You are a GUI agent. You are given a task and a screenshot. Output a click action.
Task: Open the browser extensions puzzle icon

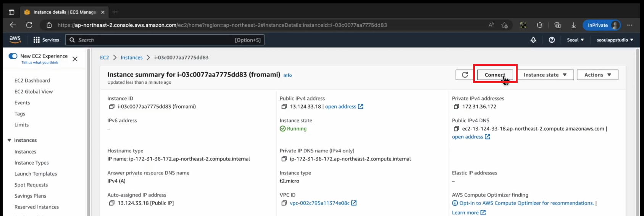[x=539, y=25]
